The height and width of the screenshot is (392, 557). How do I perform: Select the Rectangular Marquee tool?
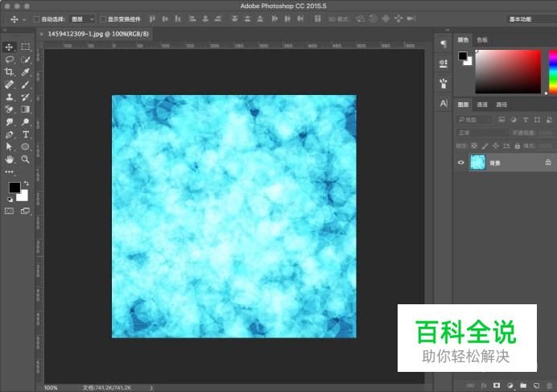click(x=26, y=47)
